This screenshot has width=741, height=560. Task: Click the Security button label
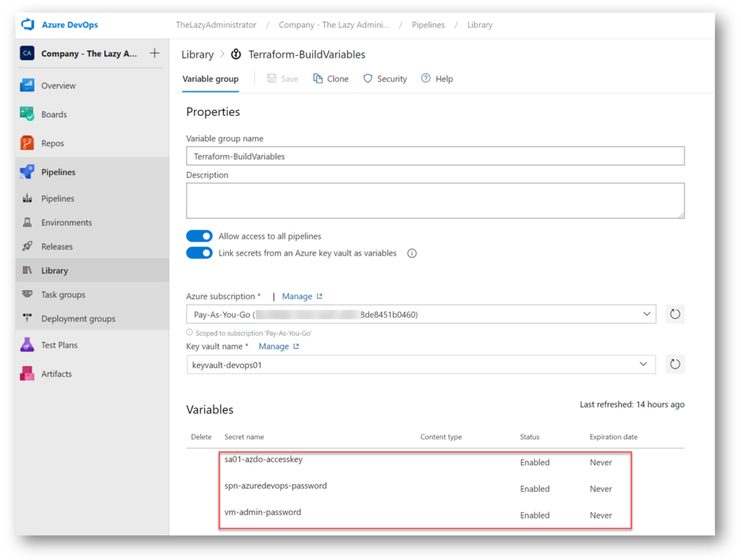click(x=391, y=79)
